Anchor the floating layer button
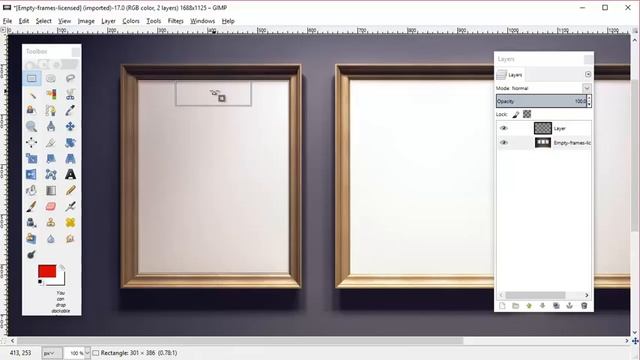This screenshot has height=360, width=640. pos(569,306)
